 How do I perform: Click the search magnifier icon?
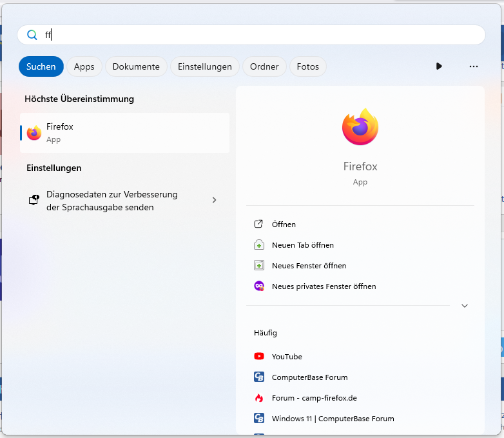point(32,35)
